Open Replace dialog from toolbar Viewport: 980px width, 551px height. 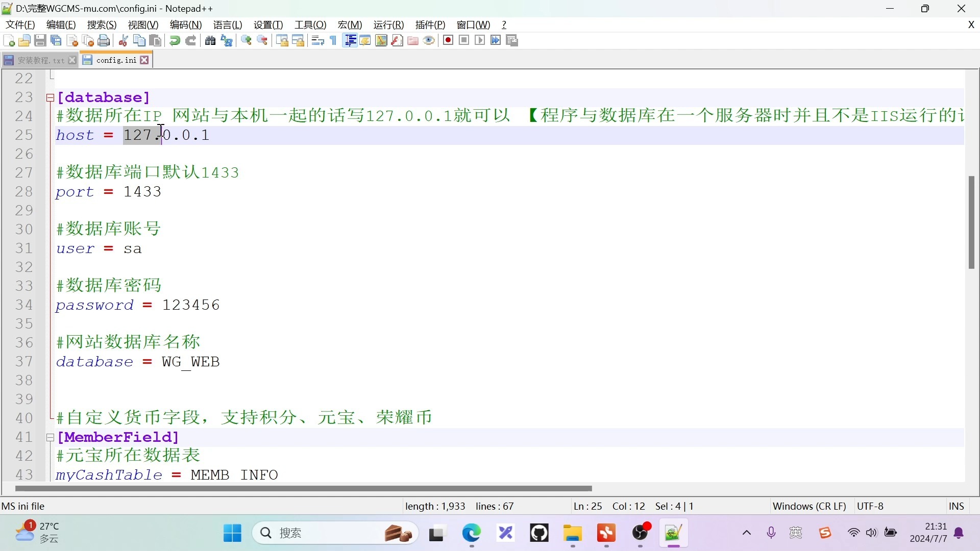[x=227, y=41]
